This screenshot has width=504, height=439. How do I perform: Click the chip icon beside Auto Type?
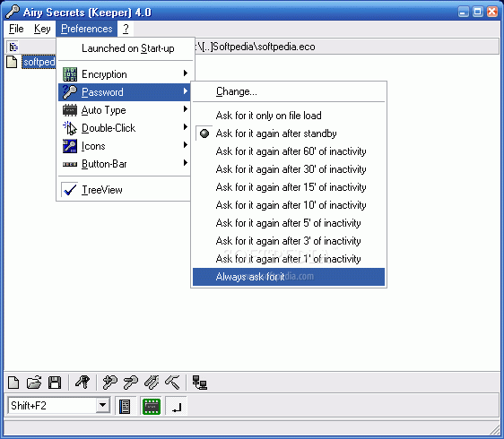[x=70, y=110]
